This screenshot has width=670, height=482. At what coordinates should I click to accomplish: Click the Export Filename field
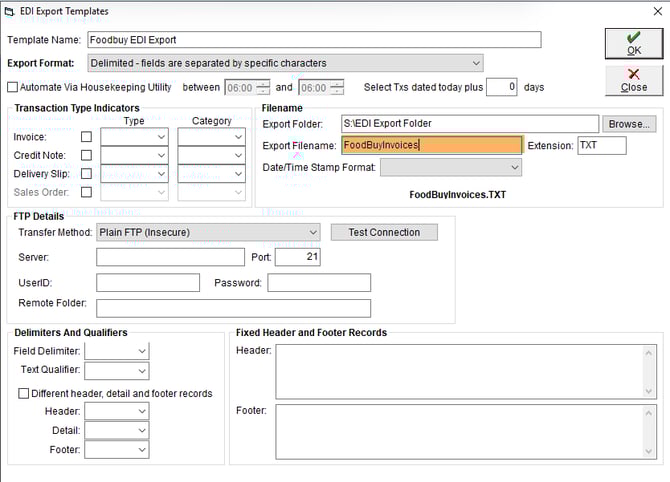(x=432, y=145)
